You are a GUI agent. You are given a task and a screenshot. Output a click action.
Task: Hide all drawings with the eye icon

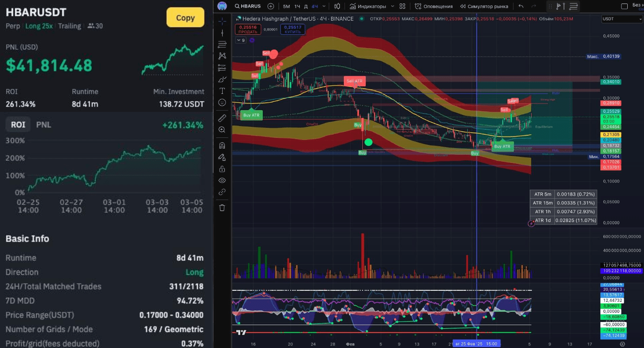[222, 180]
